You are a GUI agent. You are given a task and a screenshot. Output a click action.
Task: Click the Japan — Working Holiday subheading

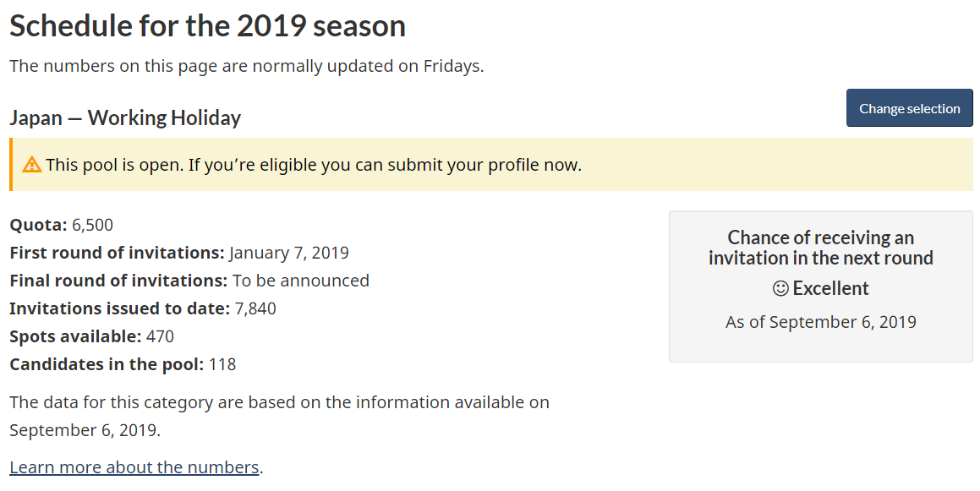(125, 117)
